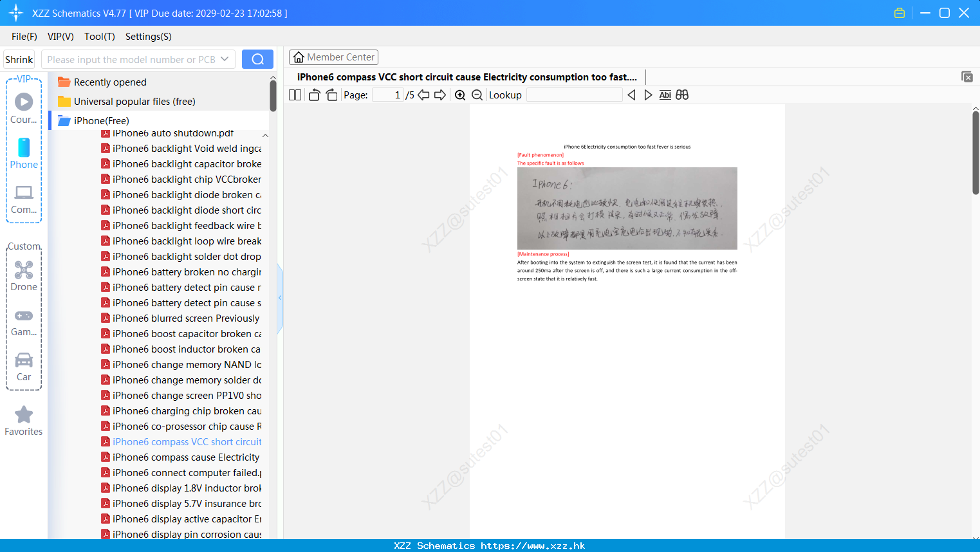Screen dimensions: 980x552
Task: Open the File(F) menu
Action: (x=24, y=37)
